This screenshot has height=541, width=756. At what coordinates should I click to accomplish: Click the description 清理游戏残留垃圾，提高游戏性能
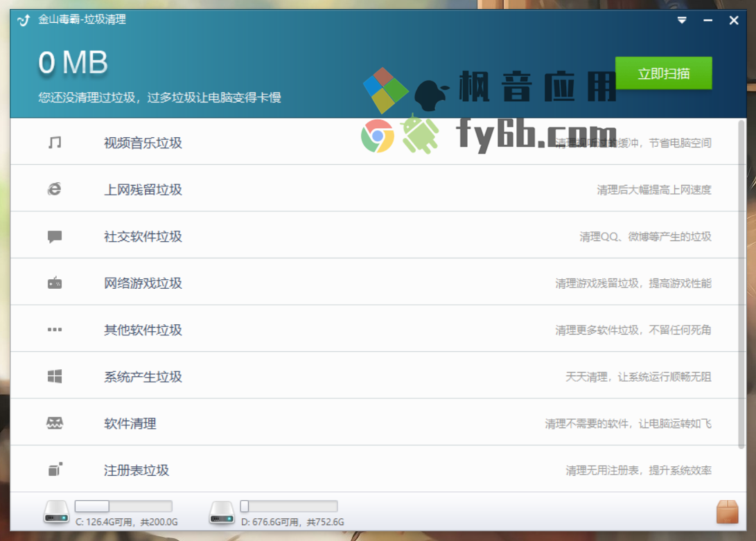tap(633, 283)
